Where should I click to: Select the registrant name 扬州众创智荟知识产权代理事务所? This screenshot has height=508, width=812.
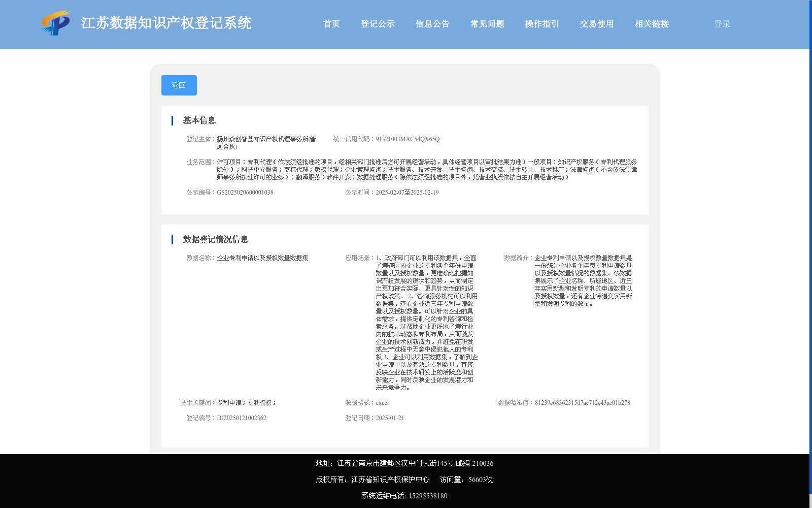point(266,143)
